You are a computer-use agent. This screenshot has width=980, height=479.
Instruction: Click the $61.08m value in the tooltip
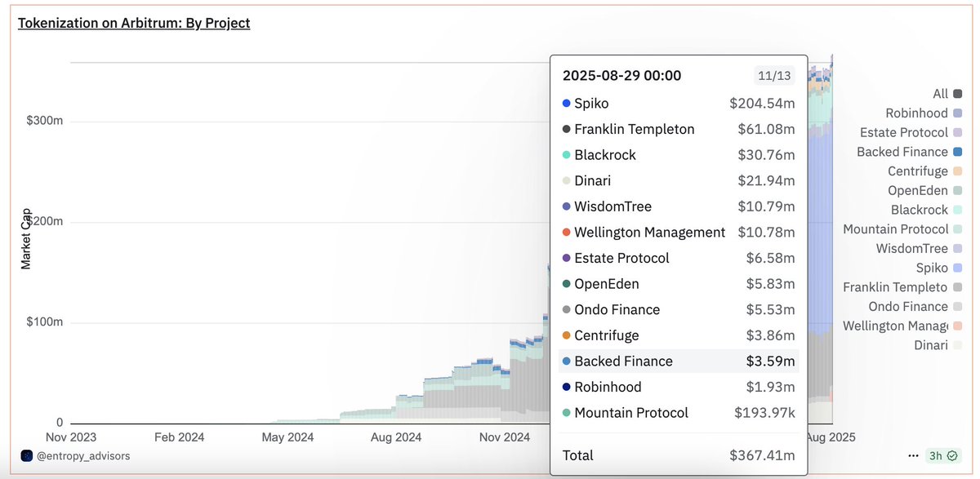click(766, 129)
